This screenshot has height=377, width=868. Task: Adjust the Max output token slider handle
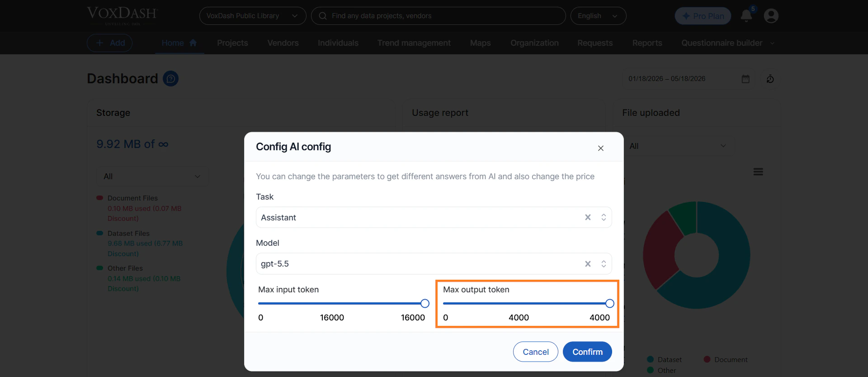(610, 303)
